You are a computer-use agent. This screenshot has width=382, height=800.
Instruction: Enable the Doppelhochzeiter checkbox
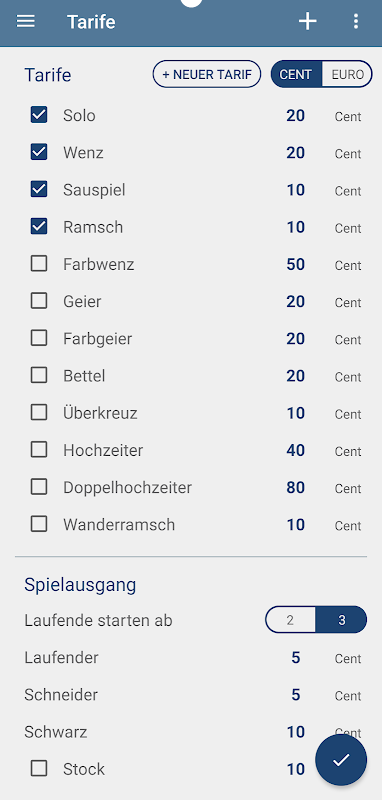tap(39, 487)
